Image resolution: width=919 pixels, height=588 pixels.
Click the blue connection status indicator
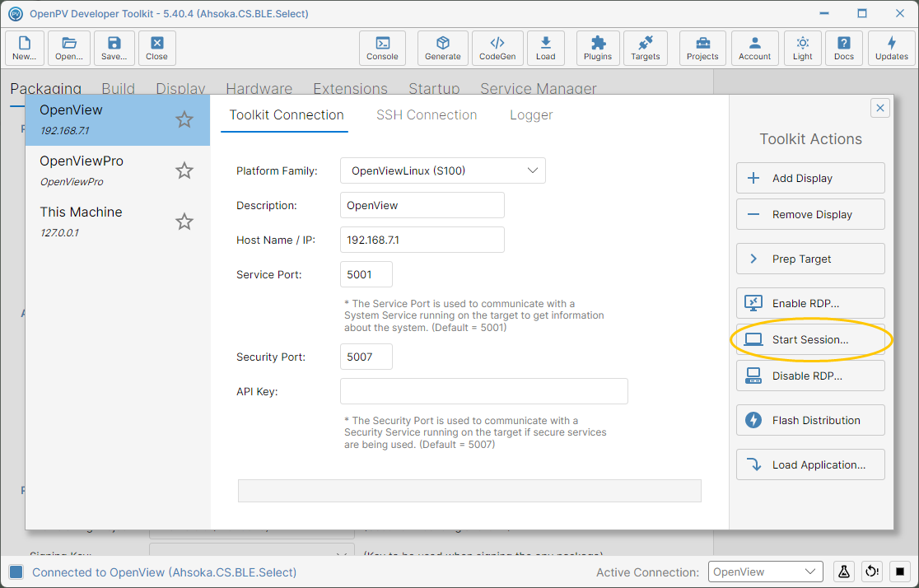coord(16,572)
